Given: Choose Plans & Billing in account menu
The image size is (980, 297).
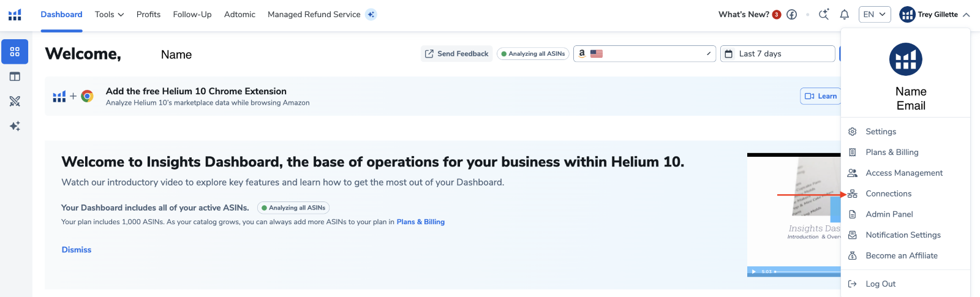Looking at the screenshot, I should click(891, 152).
